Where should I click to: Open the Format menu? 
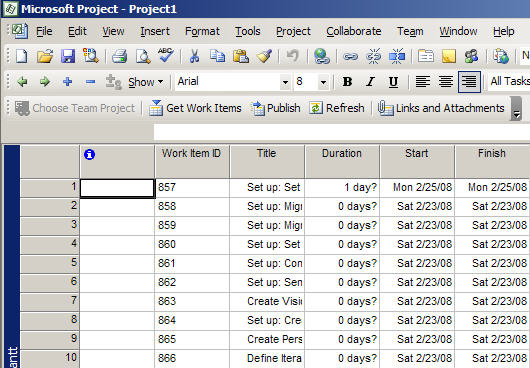[202, 31]
